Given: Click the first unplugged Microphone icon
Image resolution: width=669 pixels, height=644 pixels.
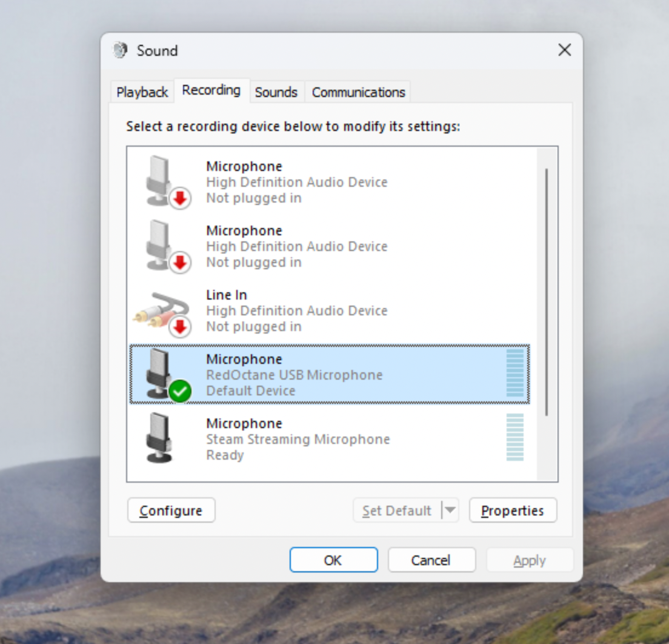Looking at the screenshot, I should click(159, 179).
